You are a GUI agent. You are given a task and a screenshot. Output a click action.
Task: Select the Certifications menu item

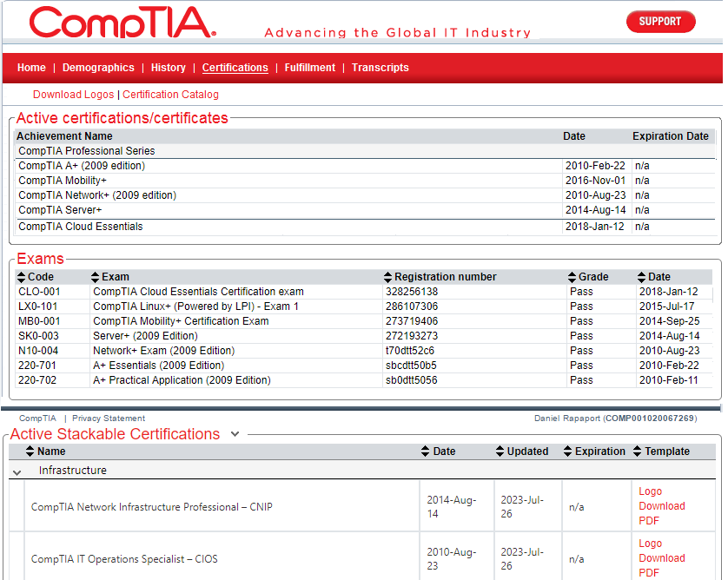click(x=235, y=68)
